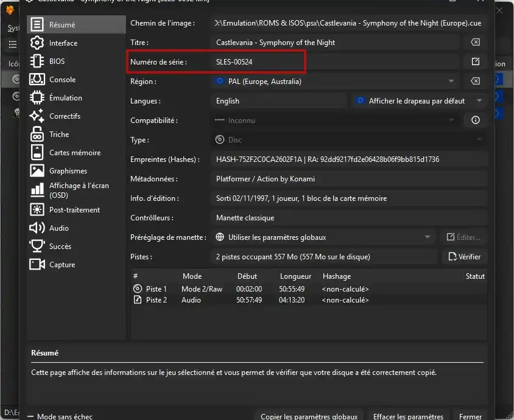Click the Langues English field
This screenshot has height=420, width=514.
pyautogui.click(x=279, y=100)
